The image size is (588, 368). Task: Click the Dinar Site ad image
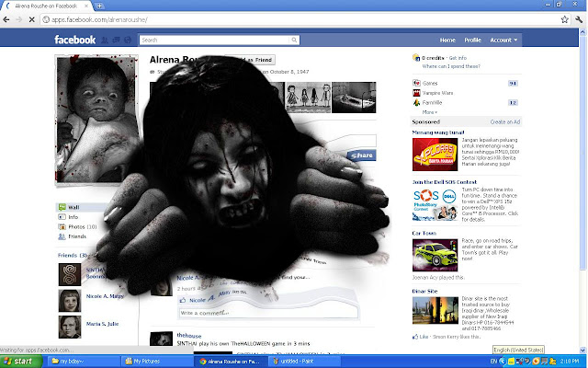pyautogui.click(x=435, y=311)
